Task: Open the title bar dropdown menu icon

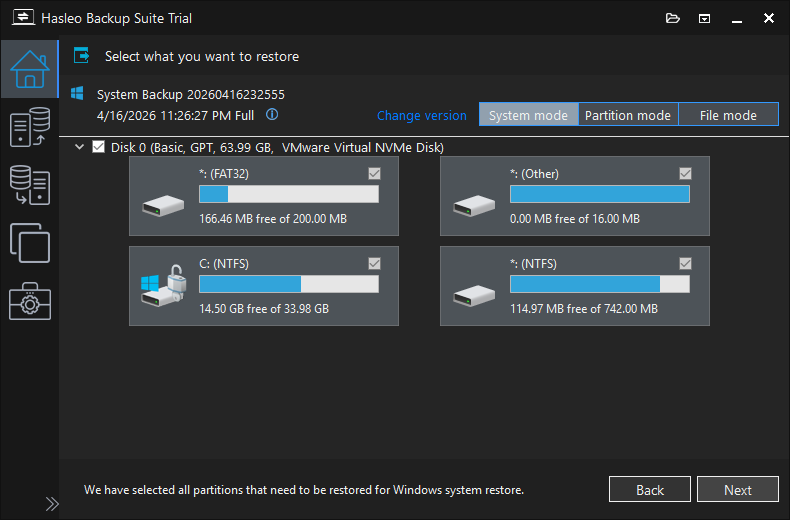Action: pyautogui.click(x=704, y=19)
